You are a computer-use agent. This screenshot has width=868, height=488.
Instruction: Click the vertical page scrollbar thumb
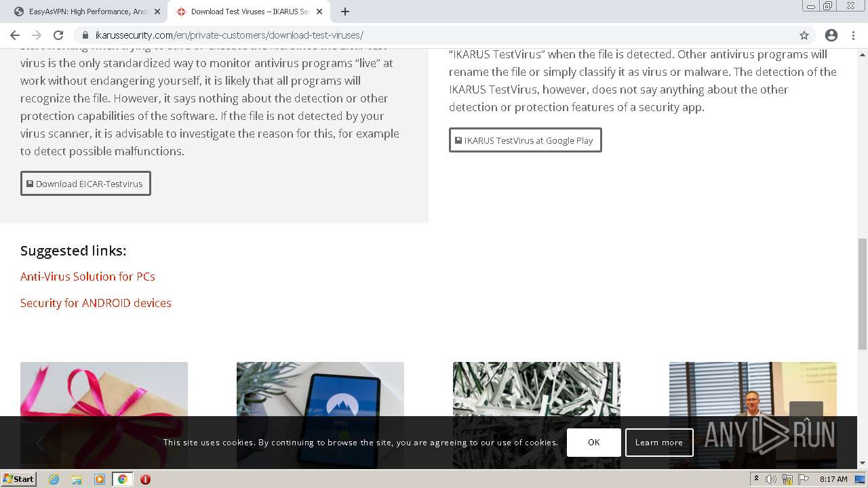(x=863, y=294)
